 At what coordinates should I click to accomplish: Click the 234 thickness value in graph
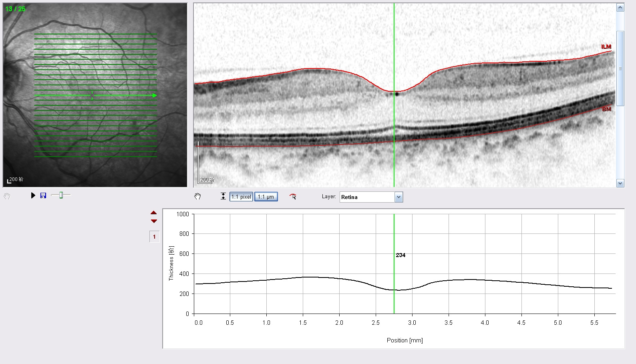pos(401,255)
